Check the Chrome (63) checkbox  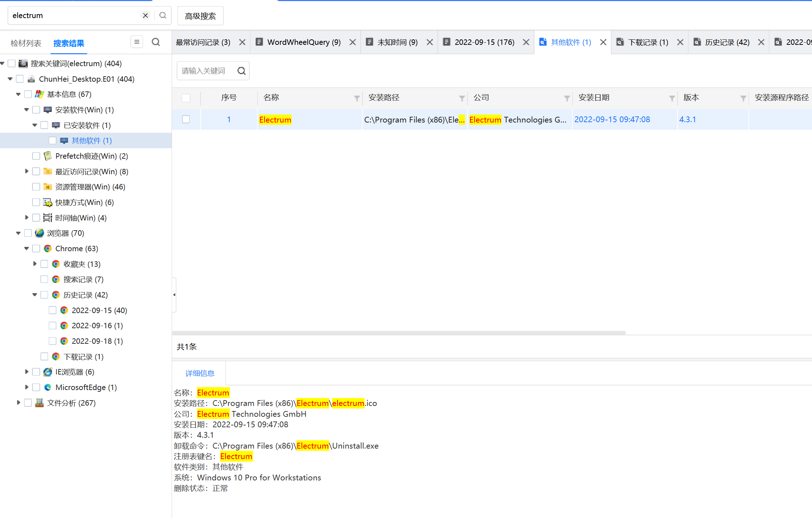pyautogui.click(x=36, y=249)
